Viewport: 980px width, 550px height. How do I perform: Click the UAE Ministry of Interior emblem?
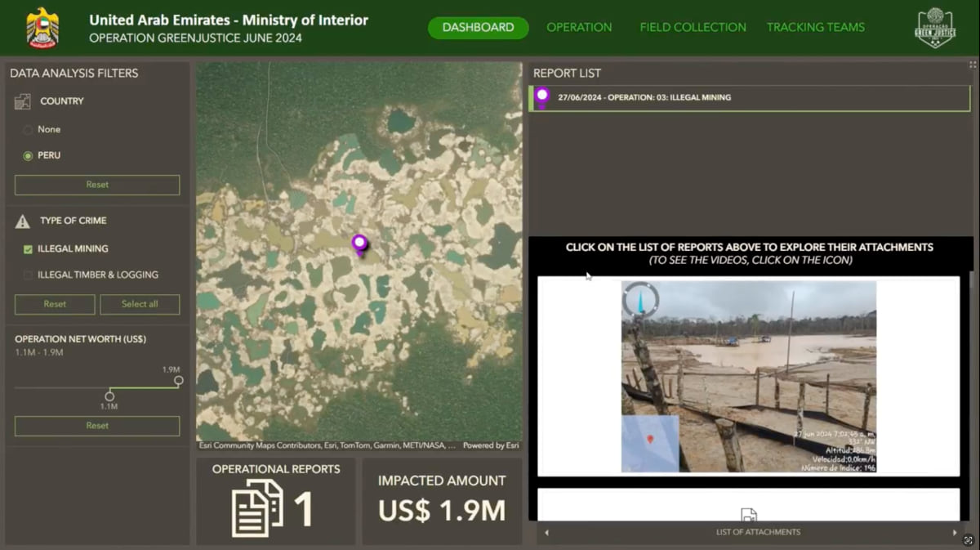40,27
